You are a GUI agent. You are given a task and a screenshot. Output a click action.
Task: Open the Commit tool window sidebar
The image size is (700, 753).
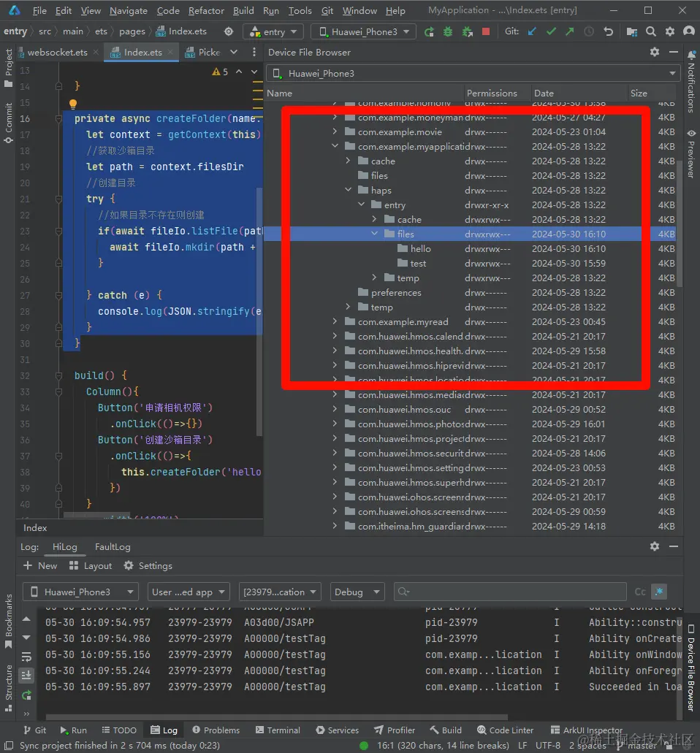(x=8, y=123)
